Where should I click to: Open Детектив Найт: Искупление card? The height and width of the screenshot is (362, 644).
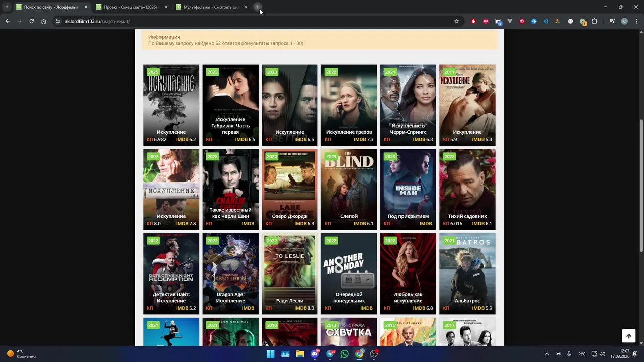171,274
